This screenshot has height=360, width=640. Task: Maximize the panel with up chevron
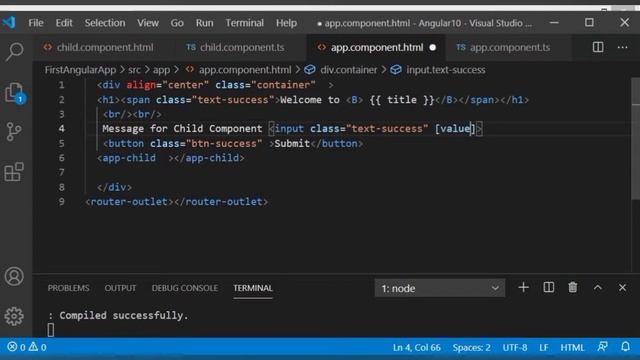tap(598, 288)
